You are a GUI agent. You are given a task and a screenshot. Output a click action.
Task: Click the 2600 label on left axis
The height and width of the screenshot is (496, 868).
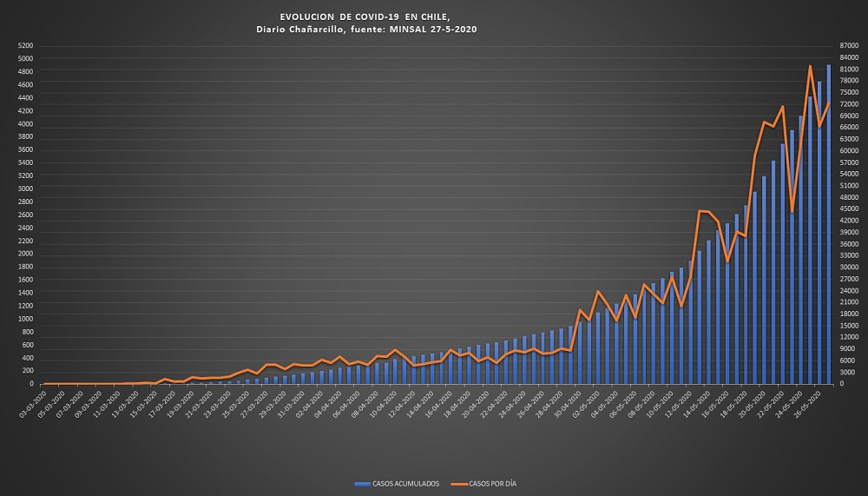point(25,215)
